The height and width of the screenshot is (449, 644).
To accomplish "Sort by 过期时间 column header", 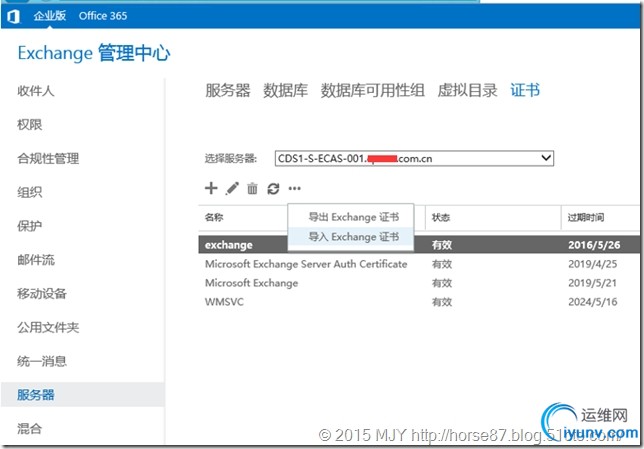I will point(586,217).
